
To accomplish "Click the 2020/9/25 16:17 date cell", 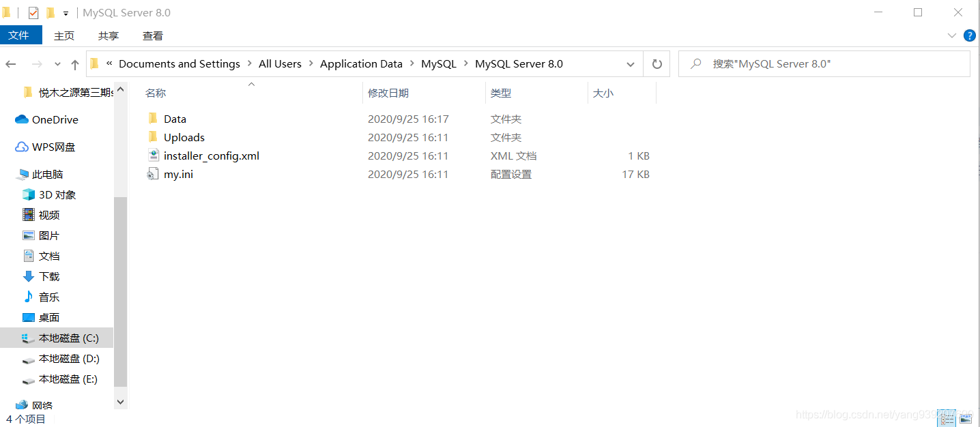I will 408,119.
